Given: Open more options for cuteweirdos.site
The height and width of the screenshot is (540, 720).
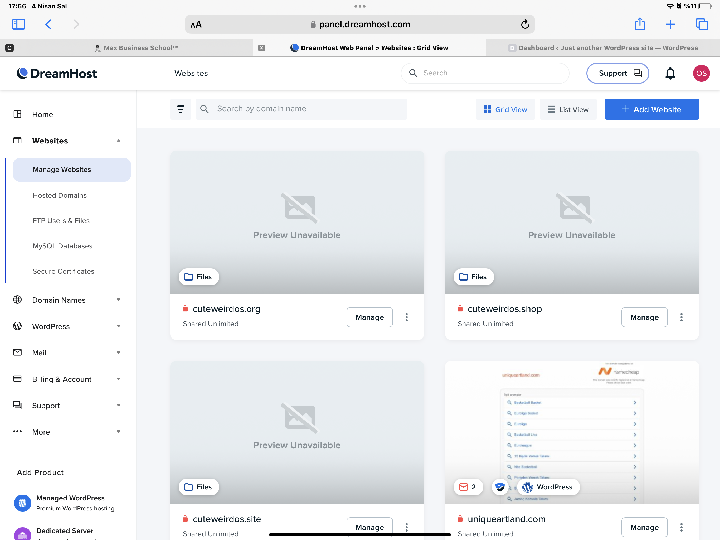Looking at the screenshot, I should pos(407,528).
